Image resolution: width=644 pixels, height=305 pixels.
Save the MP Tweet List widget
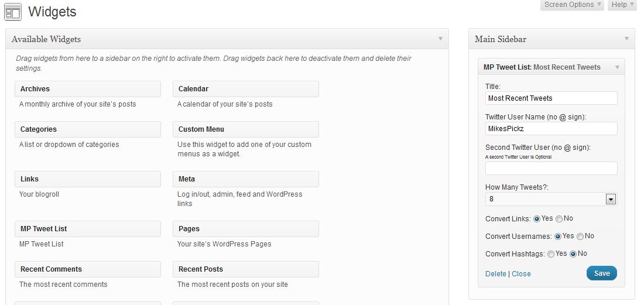pos(602,273)
